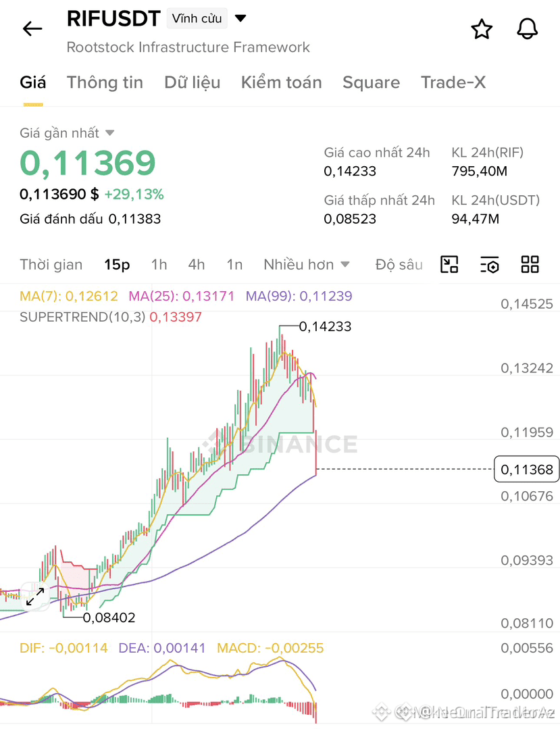The height and width of the screenshot is (729, 560).
Task: Tap the current price tag 0,11368
Action: click(x=526, y=469)
